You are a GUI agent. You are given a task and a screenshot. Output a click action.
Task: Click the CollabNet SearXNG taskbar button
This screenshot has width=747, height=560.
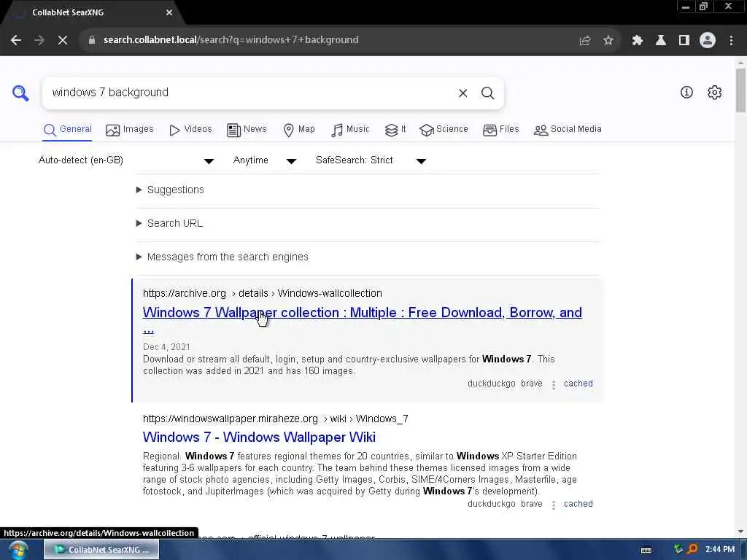pos(101,550)
